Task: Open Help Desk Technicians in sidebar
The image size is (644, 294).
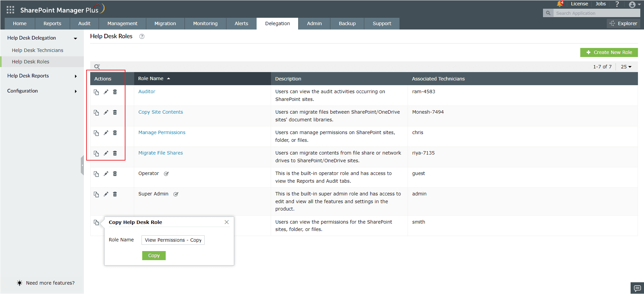Action: [38, 50]
